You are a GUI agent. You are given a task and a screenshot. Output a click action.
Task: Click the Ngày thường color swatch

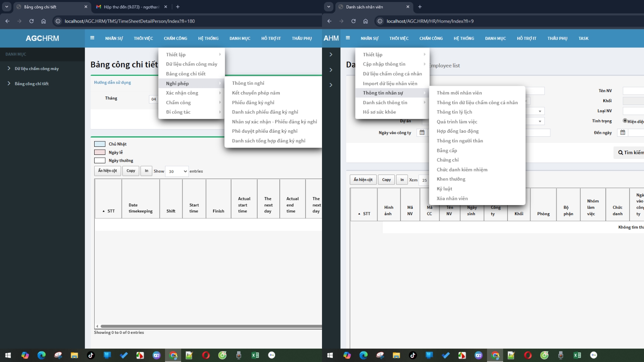coord(100,160)
